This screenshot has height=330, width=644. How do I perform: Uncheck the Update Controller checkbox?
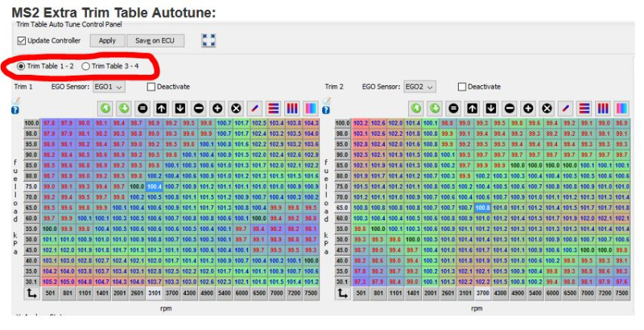(x=22, y=40)
